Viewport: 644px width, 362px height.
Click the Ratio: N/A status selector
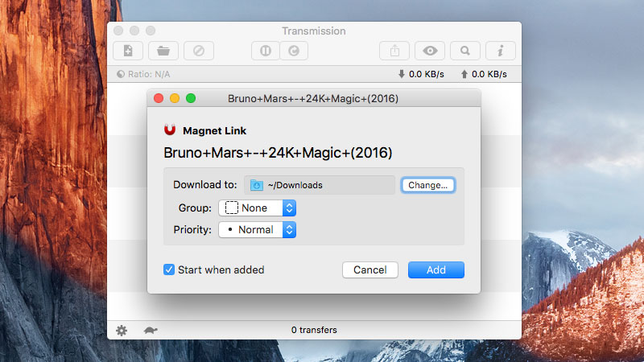point(145,74)
